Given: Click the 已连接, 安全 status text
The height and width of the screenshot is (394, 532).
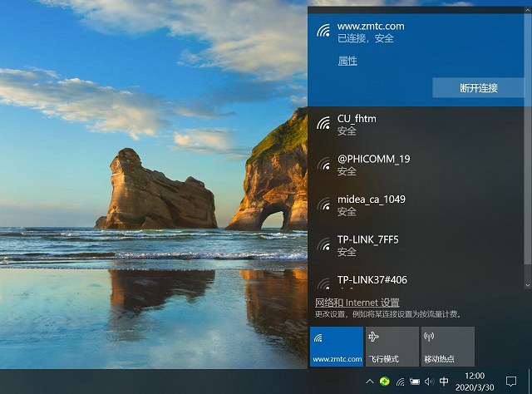Looking at the screenshot, I should point(366,38).
